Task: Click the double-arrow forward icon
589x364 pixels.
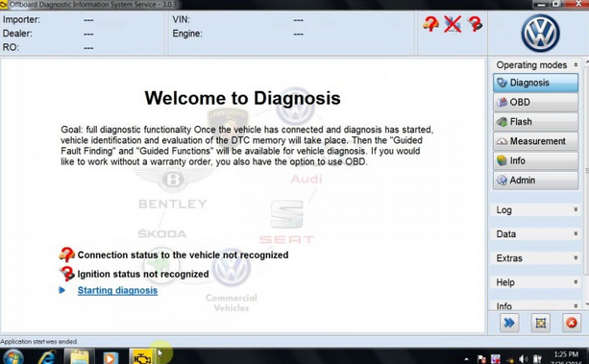Action: tap(509, 323)
